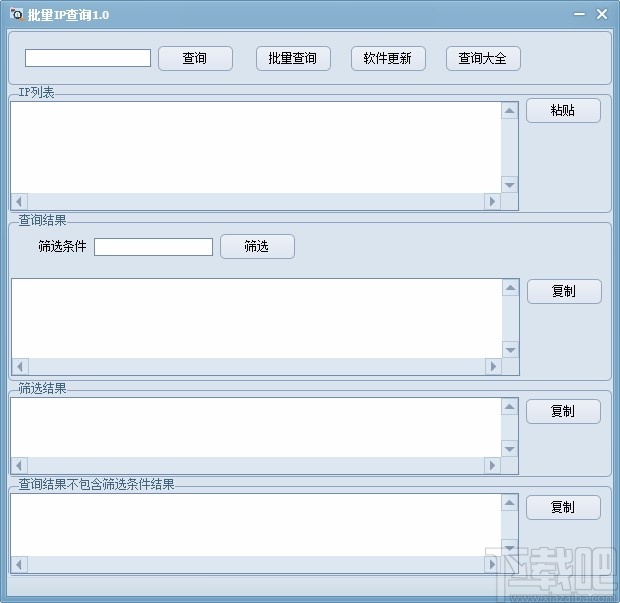Close the 批量IP查询 window
Viewport: 620px width, 603px height.
click(602, 14)
